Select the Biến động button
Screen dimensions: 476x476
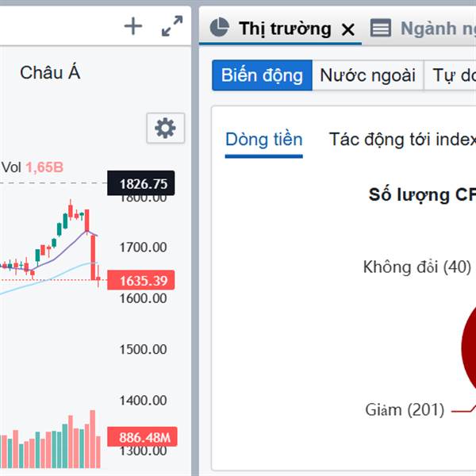click(x=262, y=76)
